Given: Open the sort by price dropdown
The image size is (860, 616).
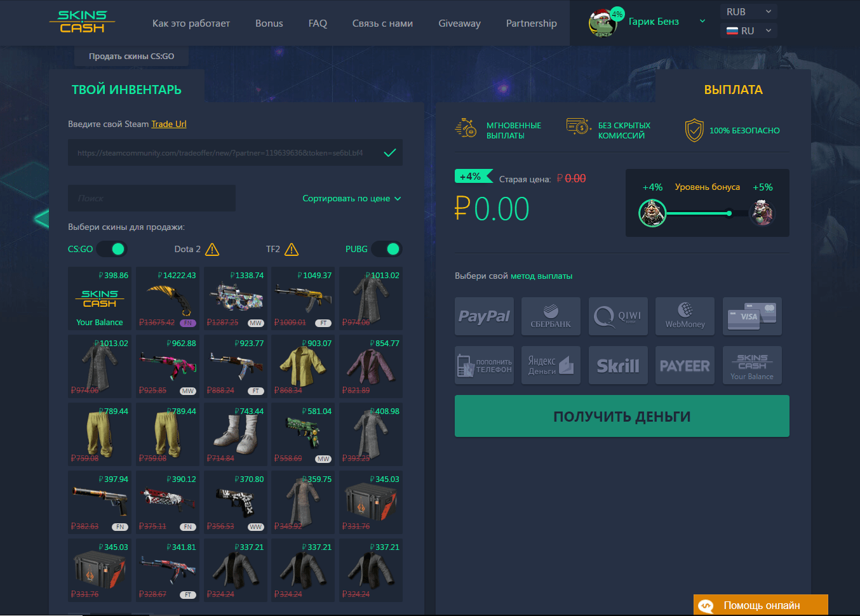Looking at the screenshot, I should tap(352, 198).
